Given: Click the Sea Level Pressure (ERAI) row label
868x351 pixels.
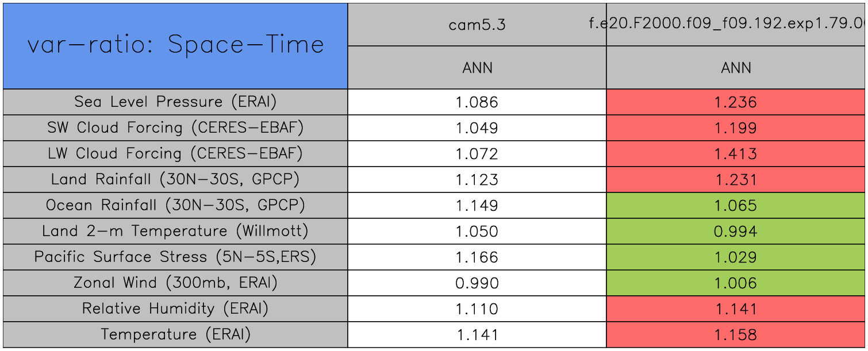Looking at the screenshot, I should [175, 102].
